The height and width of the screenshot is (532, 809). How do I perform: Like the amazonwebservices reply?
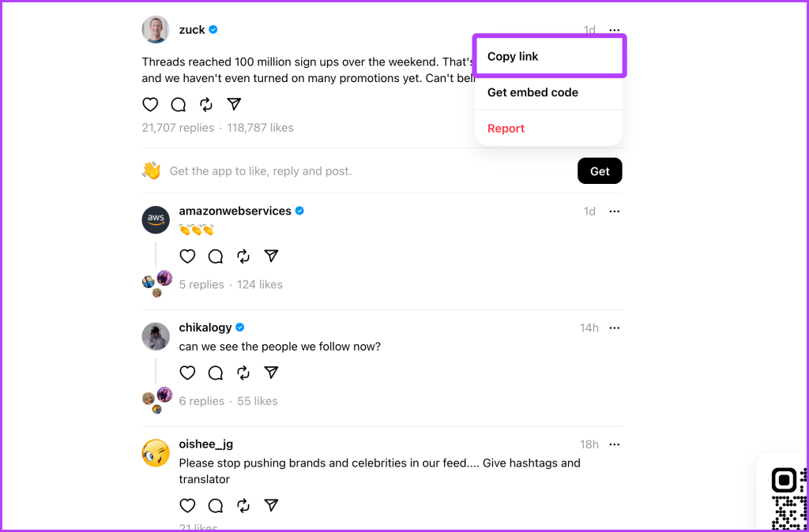pyautogui.click(x=187, y=257)
